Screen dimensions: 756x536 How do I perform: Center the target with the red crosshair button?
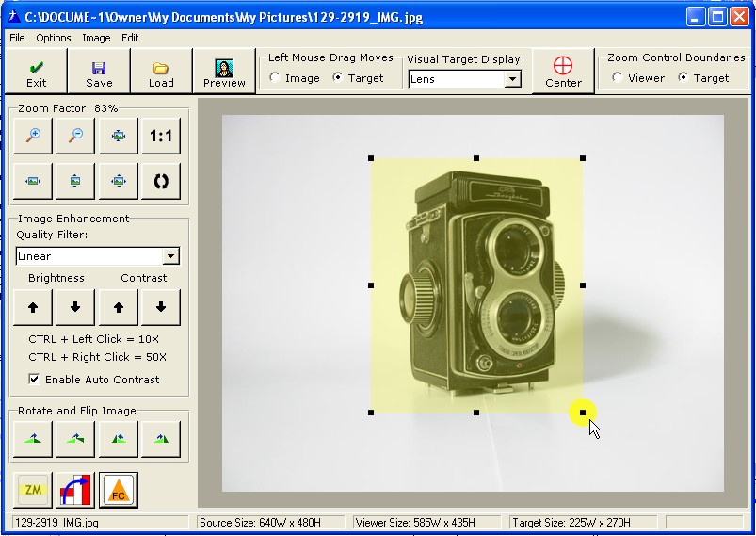[563, 71]
